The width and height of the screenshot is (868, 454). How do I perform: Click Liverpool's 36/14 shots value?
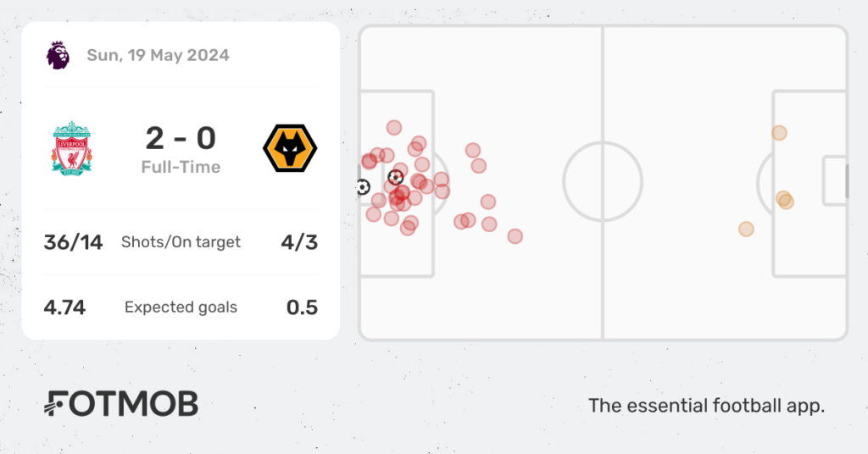coord(73,242)
